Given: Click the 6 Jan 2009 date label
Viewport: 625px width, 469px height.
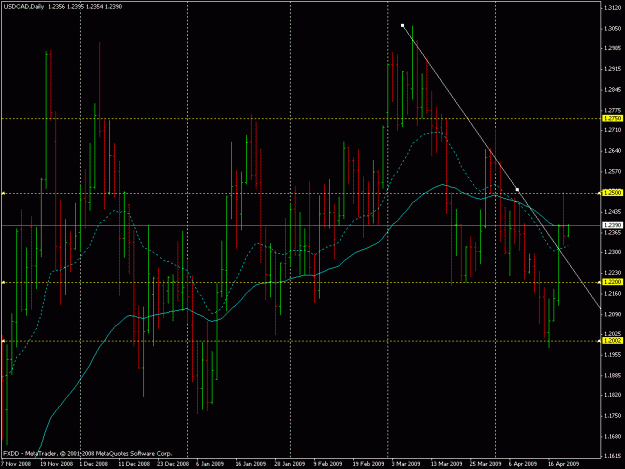Looking at the screenshot, I should 210,464.
